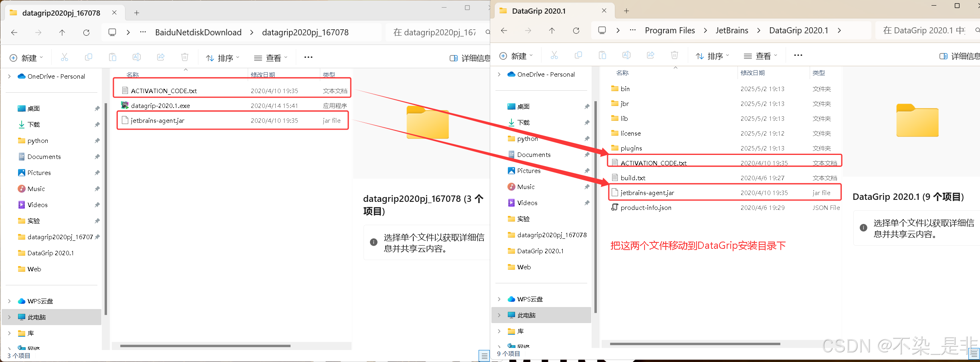Click BaiduNetdiskDownload breadcrumb in address bar
The width and height of the screenshot is (980, 362).
[198, 33]
